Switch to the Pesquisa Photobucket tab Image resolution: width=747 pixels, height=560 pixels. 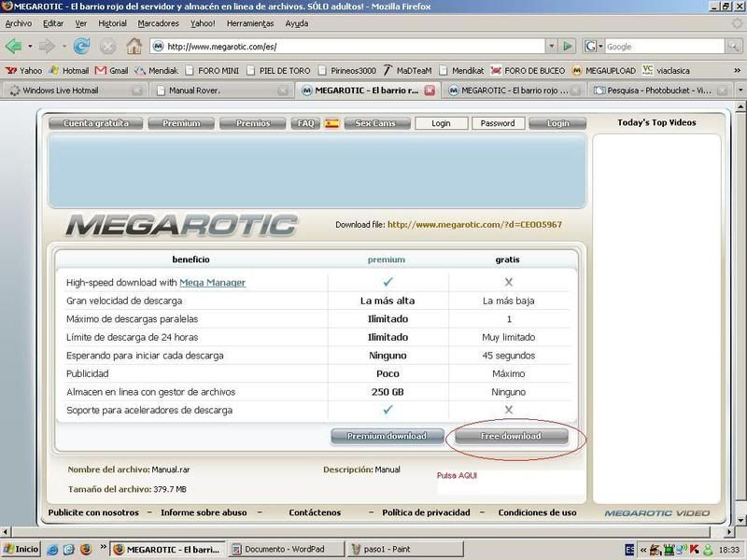coord(660,90)
